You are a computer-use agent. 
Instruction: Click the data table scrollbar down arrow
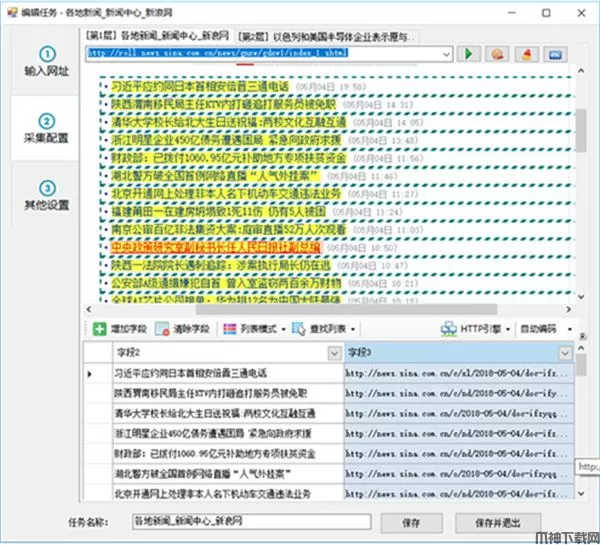click(581, 494)
